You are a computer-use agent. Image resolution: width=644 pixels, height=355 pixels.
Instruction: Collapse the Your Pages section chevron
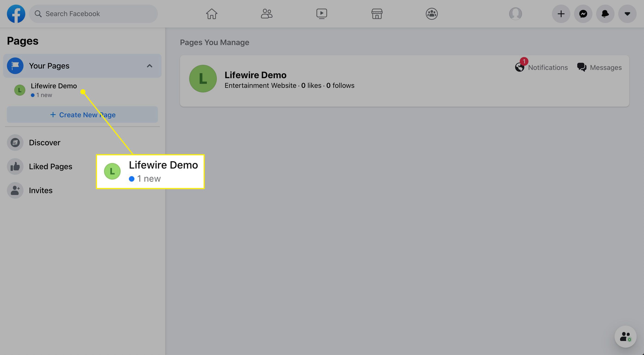pos(150,66)
